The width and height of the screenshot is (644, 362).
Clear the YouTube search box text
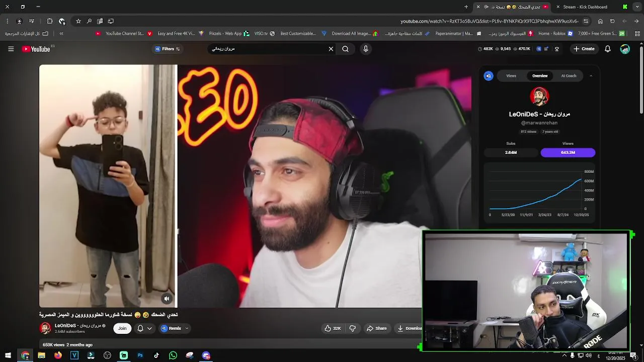331,49
